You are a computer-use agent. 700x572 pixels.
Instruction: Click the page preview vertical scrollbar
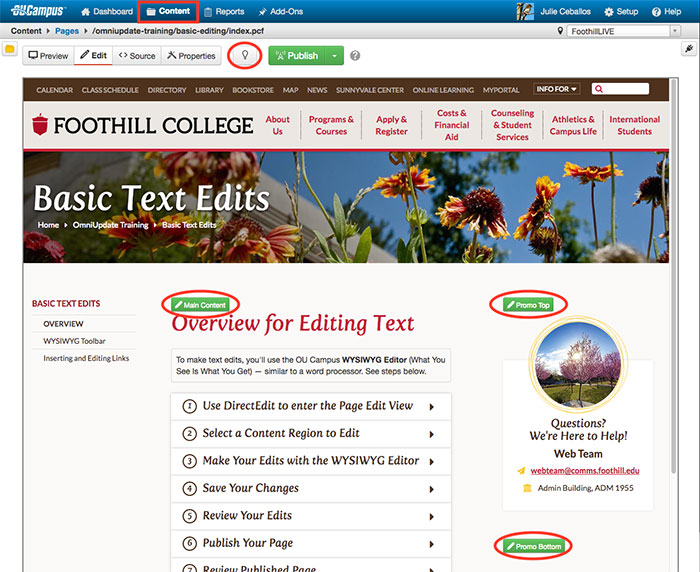pyautogui.click(x=674, y=277)
